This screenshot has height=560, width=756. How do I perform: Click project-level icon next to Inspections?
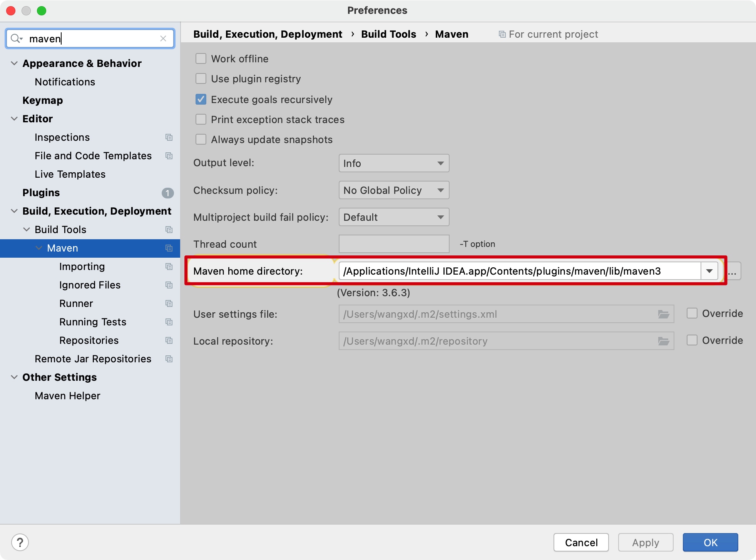point(169,137)
